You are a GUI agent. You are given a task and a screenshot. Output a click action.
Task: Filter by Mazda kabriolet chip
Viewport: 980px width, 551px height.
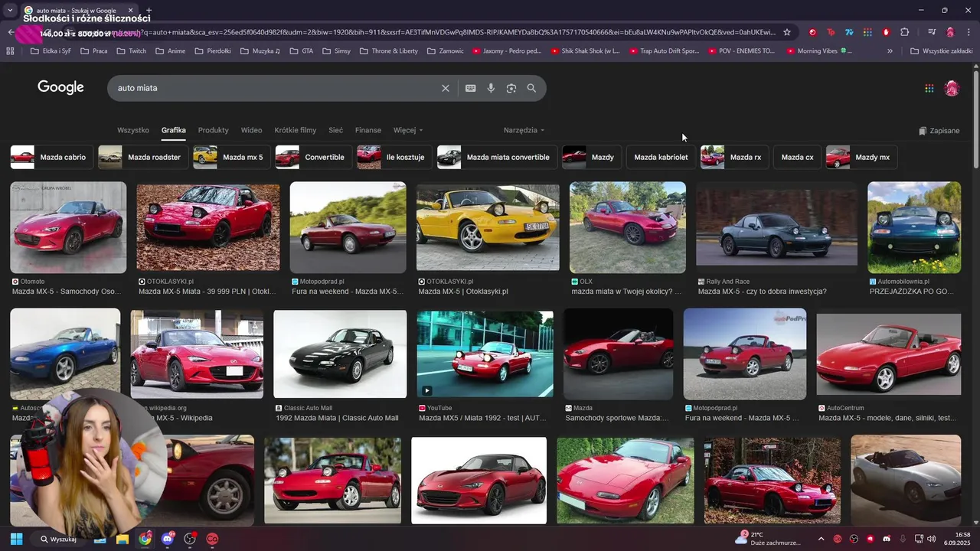(661, 157)
